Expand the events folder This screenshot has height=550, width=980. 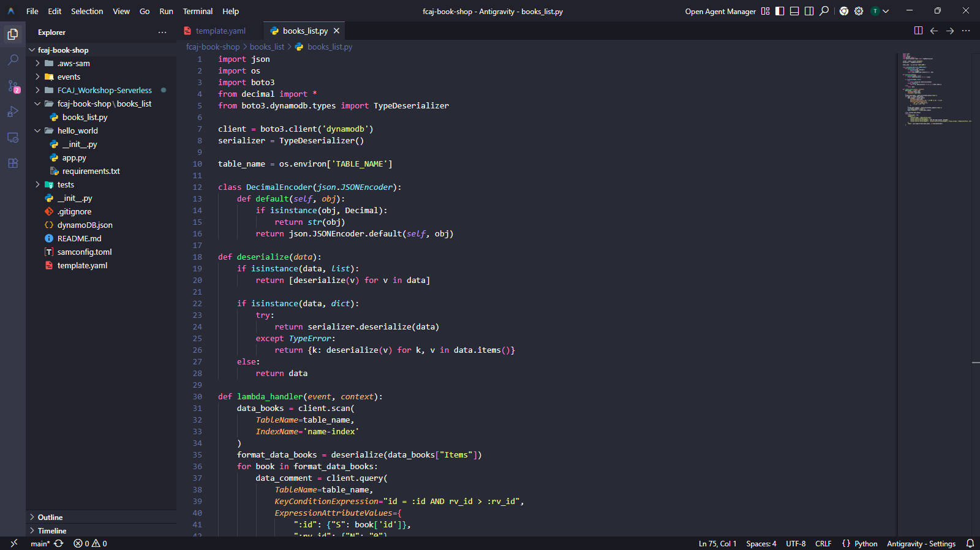[x=37, y=77]
